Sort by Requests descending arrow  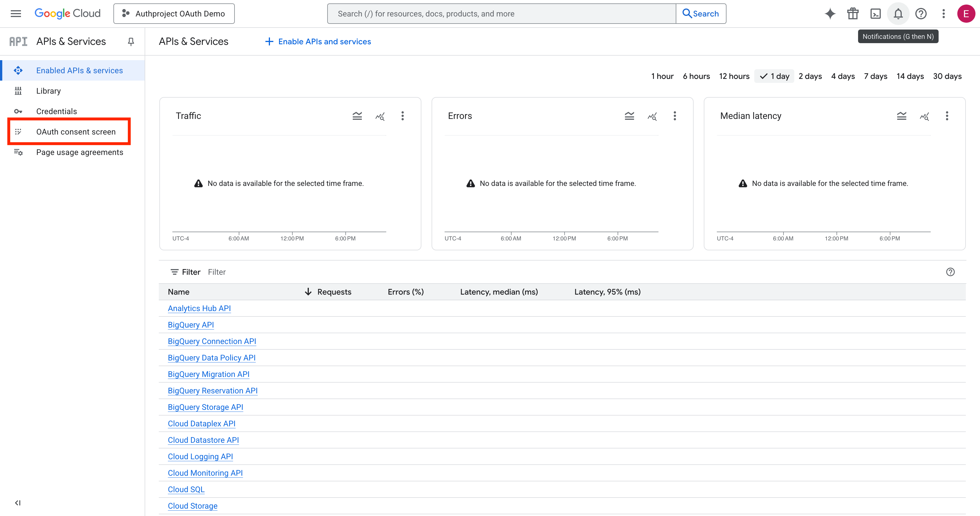308,292
